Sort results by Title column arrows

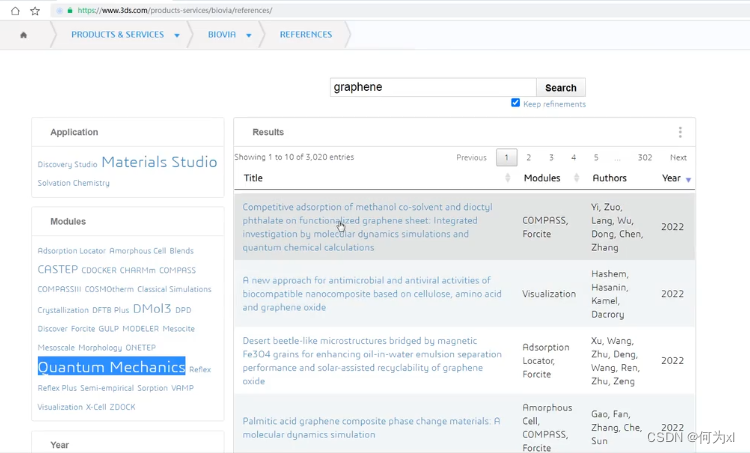click(507, 178)
